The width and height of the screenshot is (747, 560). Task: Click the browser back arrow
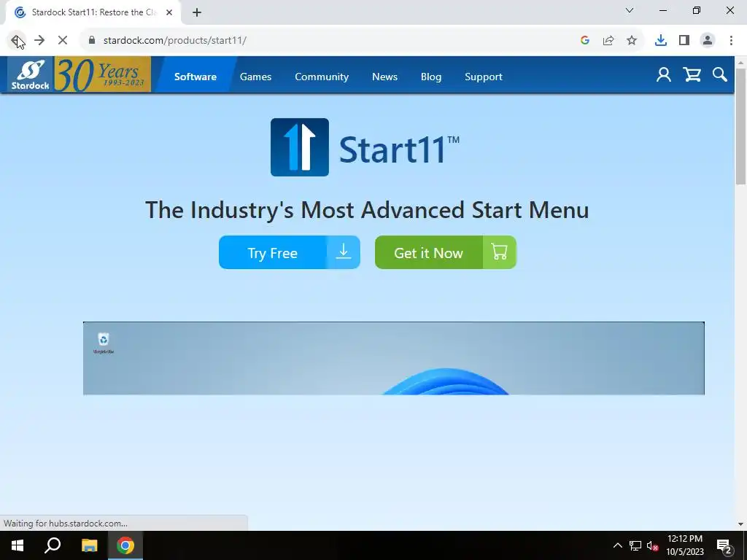(x=16, y=41)
